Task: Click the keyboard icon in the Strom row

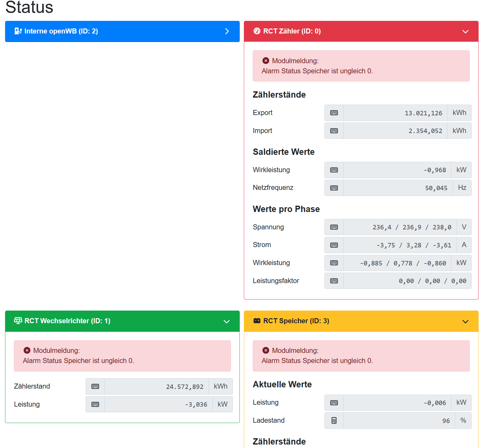Action: pyautogui.click(x=334, y=245)
